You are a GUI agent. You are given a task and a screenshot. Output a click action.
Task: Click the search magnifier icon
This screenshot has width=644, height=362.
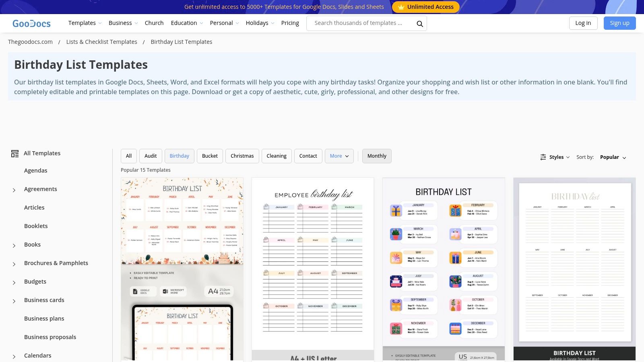click(x=419, y=23)
